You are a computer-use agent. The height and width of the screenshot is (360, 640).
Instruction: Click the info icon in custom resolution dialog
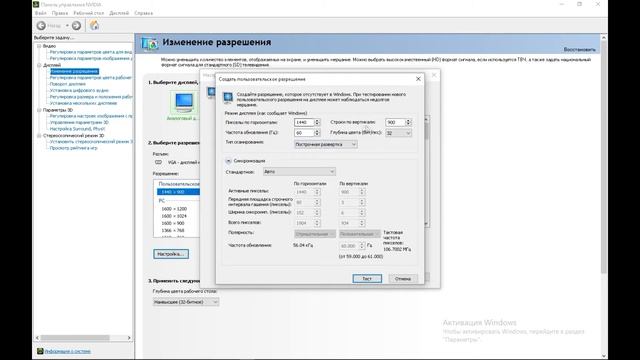pyautogui.click(x=228, y=98)
